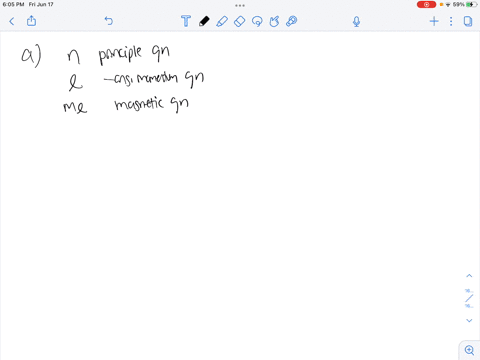This screenshot has height=360, width=480.
Task: Open the page manager view
Action: 468,22
